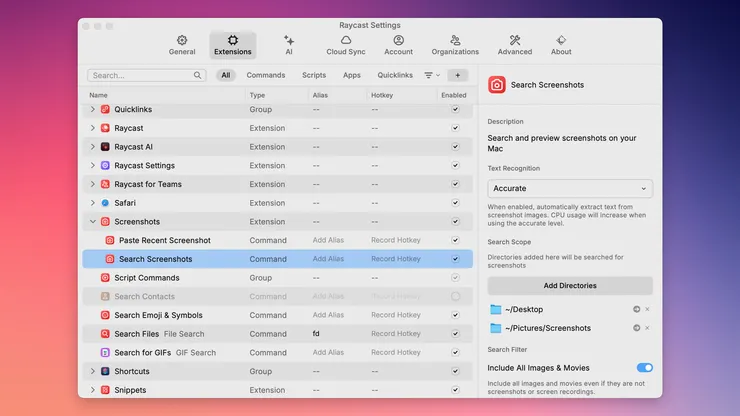740x416 pixels.
Task: Remove the ~/Desktop directory with X
Action: (647, 309)
